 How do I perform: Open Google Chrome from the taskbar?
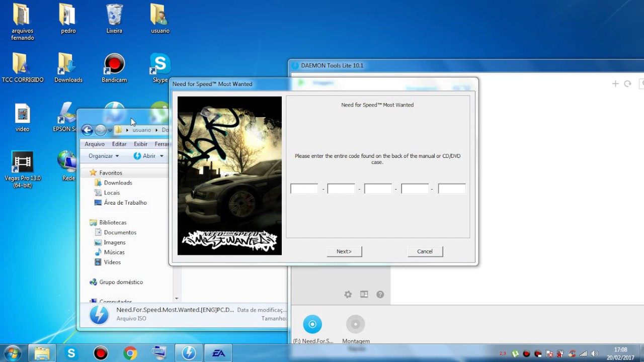click(x=130, y=353)
